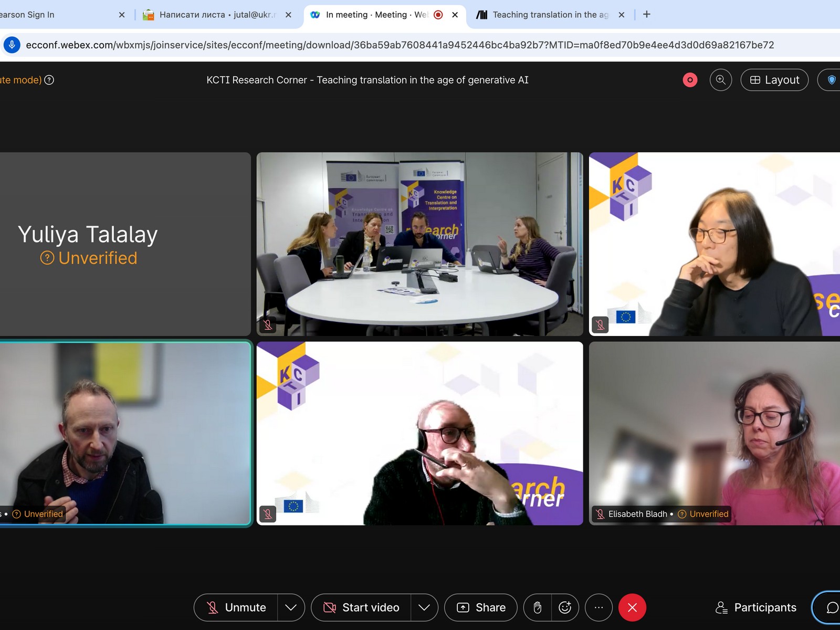Start video with the camera button
This screenshot has width=840, height=630.
point(361,607)
